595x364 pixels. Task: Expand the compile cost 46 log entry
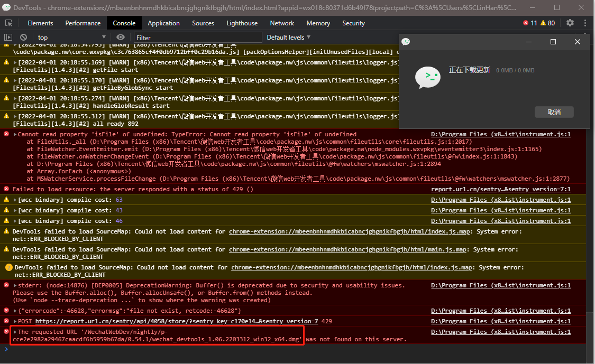(15, 221)
